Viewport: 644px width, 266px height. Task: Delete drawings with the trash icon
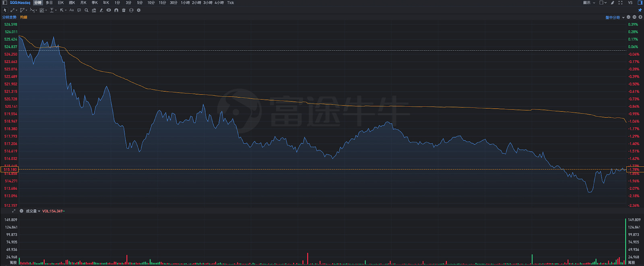124,10
